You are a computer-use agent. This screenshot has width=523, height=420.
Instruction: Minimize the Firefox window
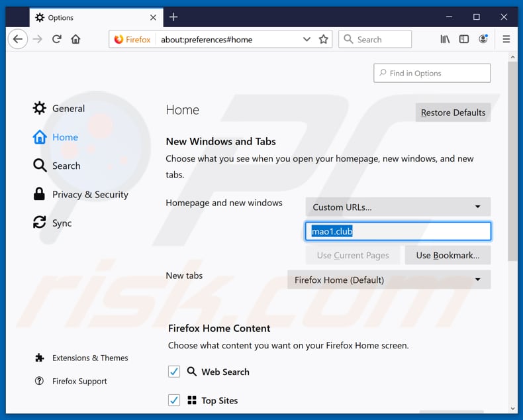(x=449, y=17)
